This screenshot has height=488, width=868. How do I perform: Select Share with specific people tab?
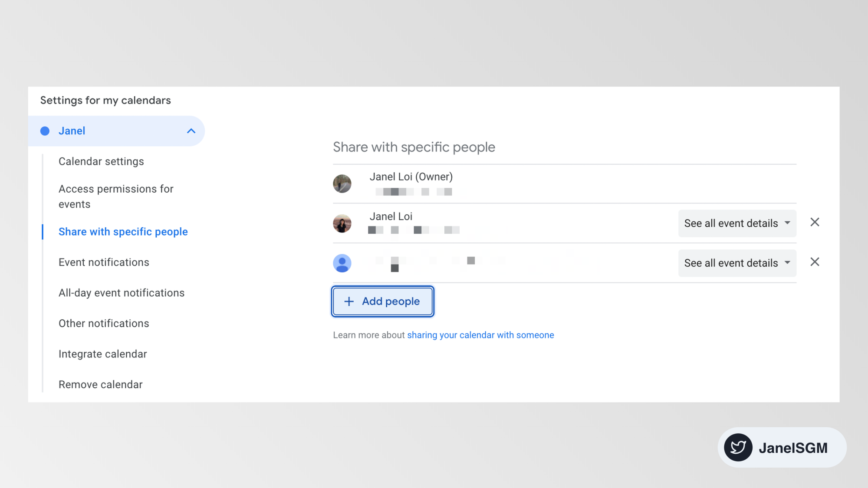click(x=123, y=231)
